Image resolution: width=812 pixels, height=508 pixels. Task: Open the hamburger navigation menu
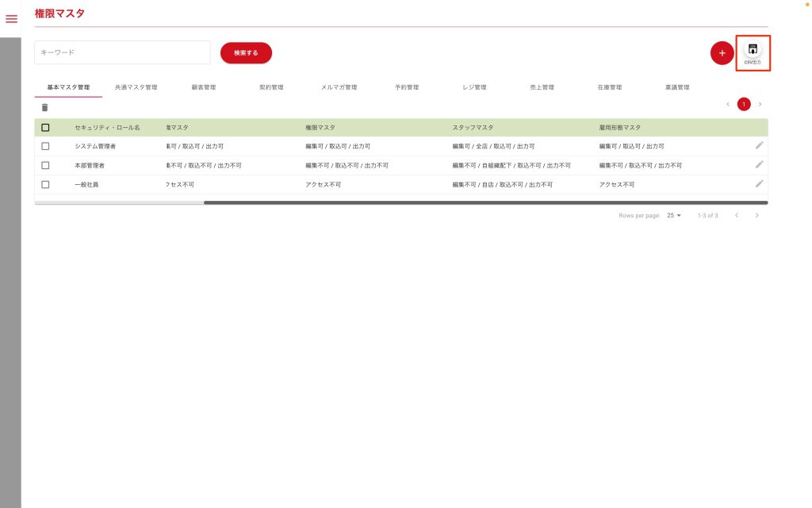tap(11, 18)
